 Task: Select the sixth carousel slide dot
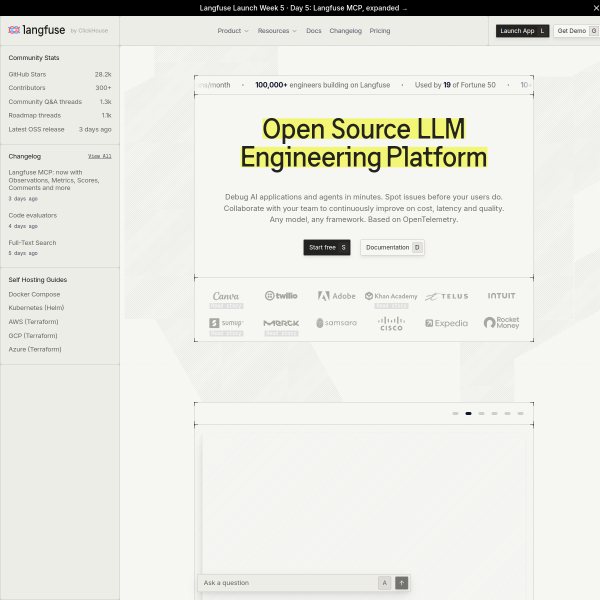coord(520,413)
